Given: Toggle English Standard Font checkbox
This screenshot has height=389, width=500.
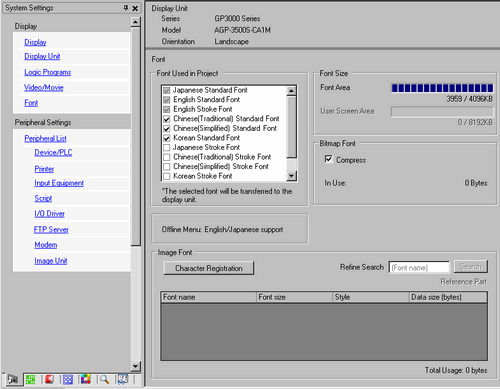Looking at the screenshot, I should 167,100.
